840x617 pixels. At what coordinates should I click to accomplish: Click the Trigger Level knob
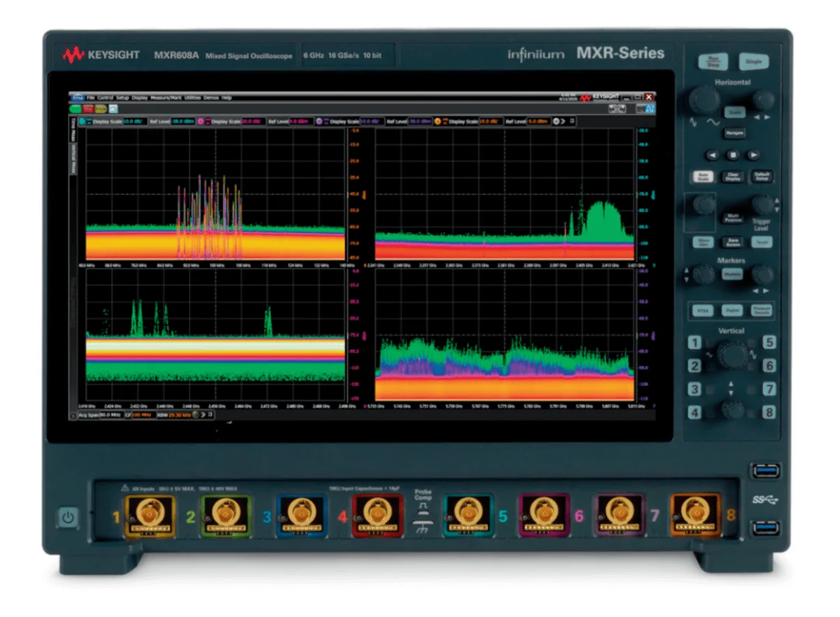click(763, 205)
